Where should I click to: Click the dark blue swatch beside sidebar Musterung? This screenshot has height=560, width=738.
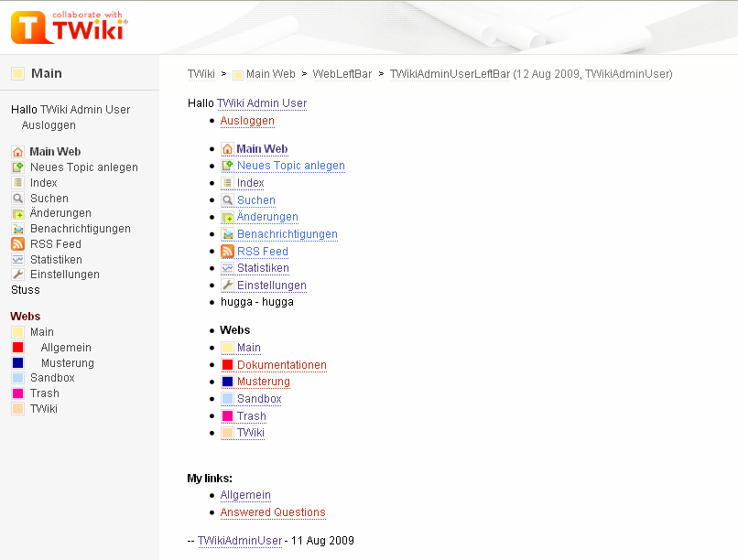pos(18,363)
